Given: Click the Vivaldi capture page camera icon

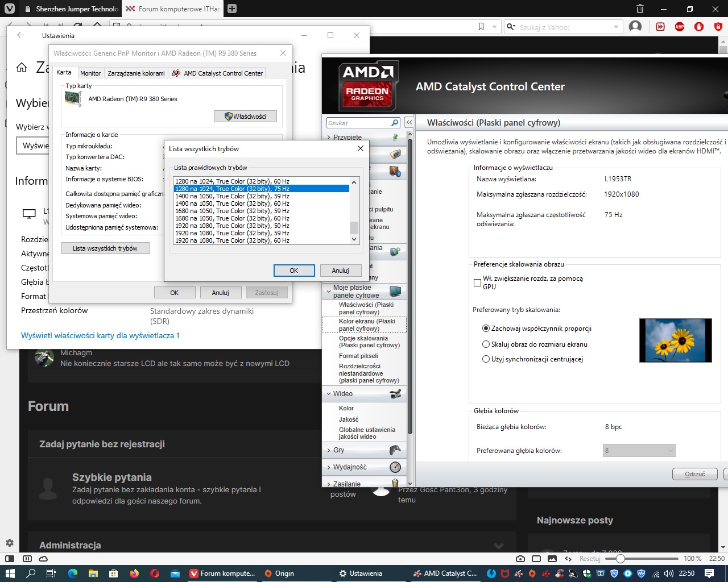Looking at the screenshot, I should click(x=520, y=559).
